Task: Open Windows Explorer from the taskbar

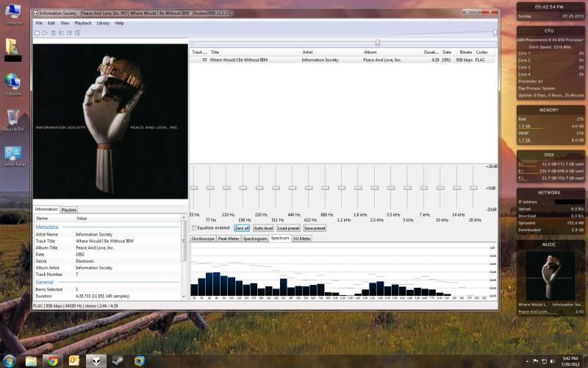Action: [x=32, y=361]
